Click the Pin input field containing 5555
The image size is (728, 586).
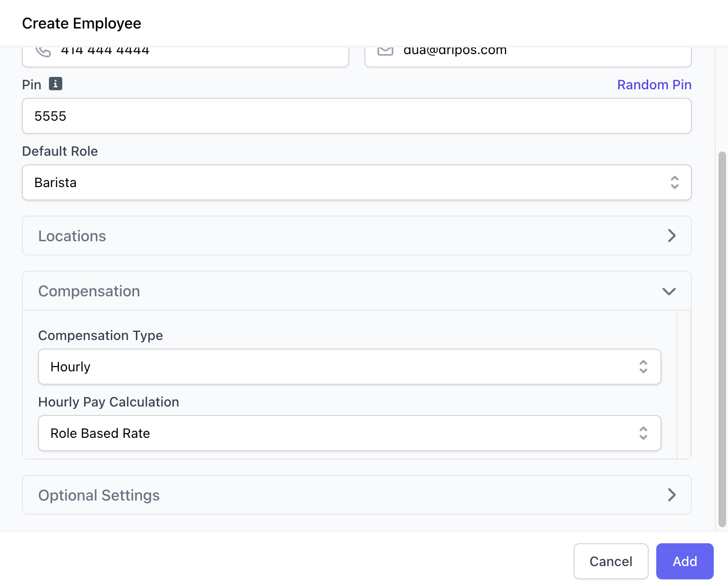pos(356,116)
